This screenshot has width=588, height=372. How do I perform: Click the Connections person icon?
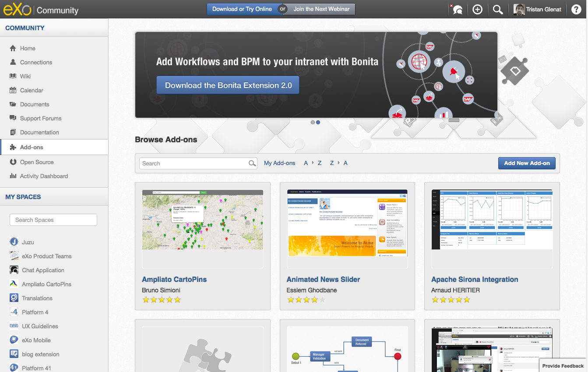(x=13, y=62)
